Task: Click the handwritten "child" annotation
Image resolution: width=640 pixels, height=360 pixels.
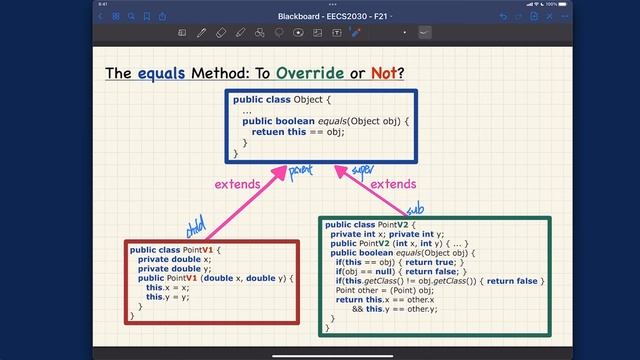Action: coord(196,227)
